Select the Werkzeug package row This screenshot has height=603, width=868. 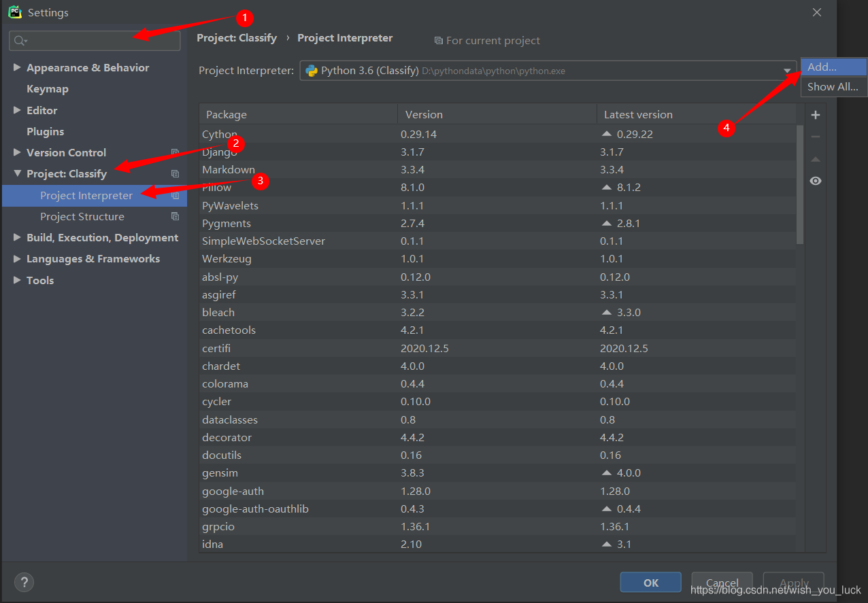(x=497, y=258)
